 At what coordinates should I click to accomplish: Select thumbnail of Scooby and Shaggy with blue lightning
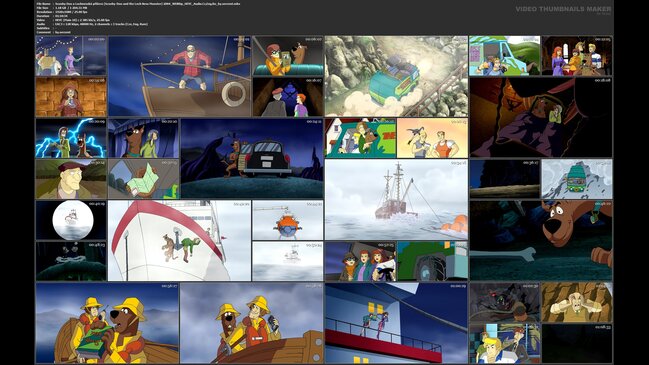(x=71, y=138)
